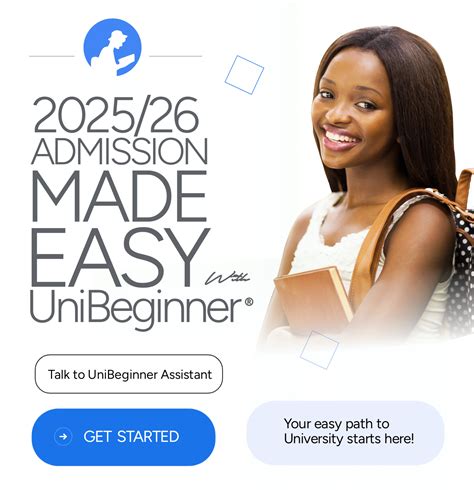Viewport: 474px width, 490px height.
Task: Click the blue UniBeginner student logo
Action: (112, 47)
